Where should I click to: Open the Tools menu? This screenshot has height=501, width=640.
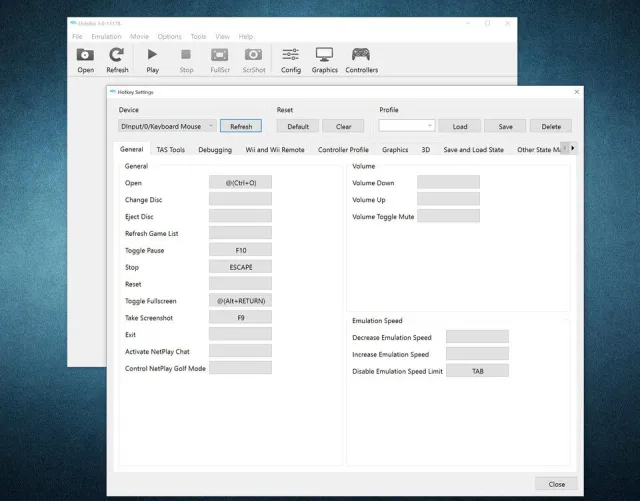tap(198, 36)
